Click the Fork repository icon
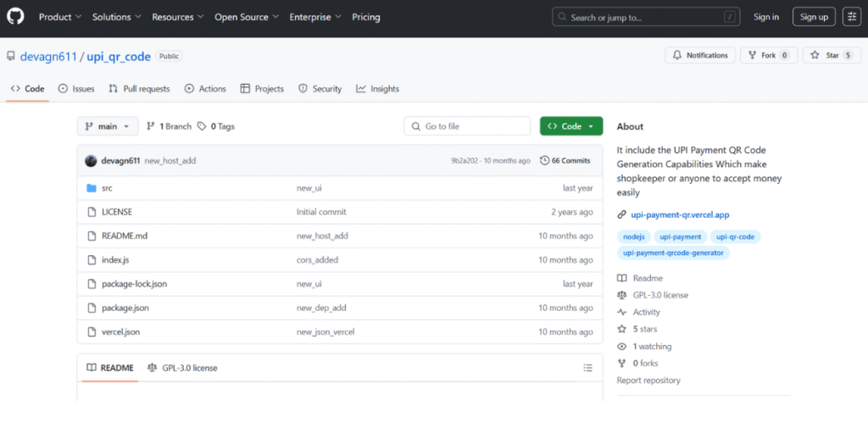This screenshot has width=868, height=434. tap(753, 55)
